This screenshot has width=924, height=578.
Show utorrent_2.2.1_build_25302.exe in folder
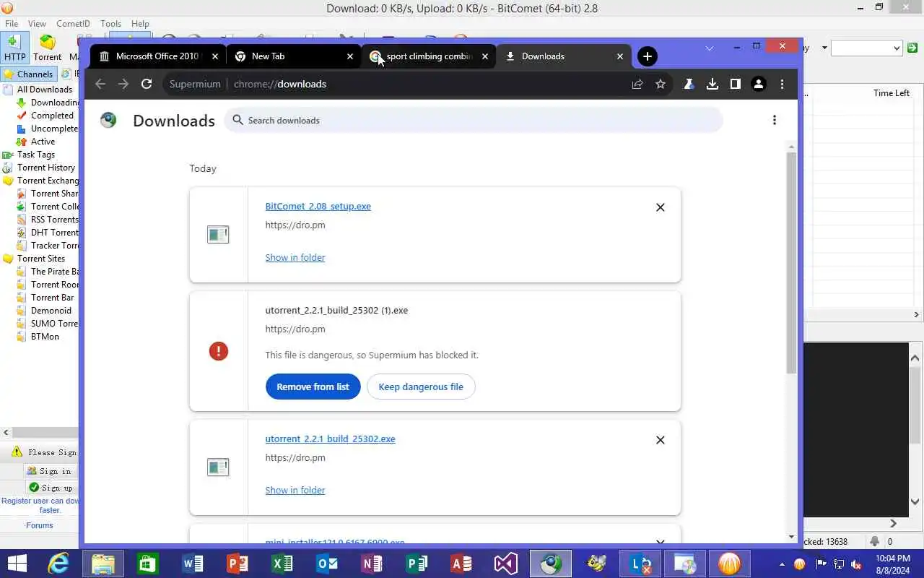coord(295,490)
